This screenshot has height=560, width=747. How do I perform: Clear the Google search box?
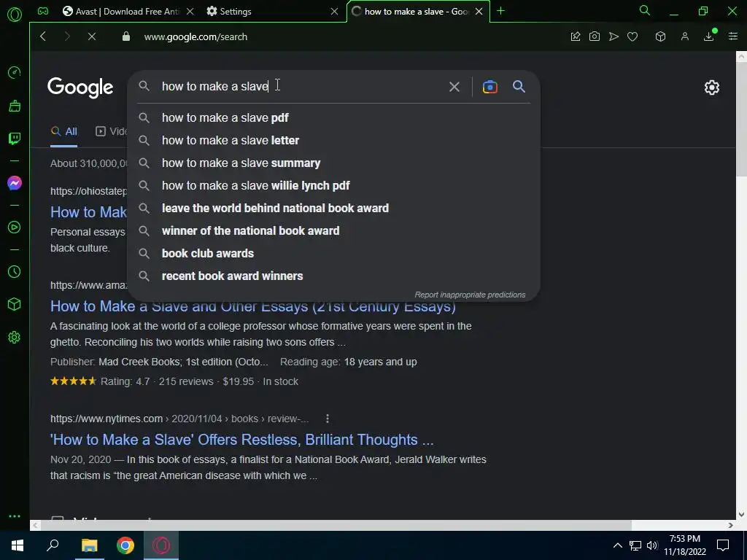454,87
